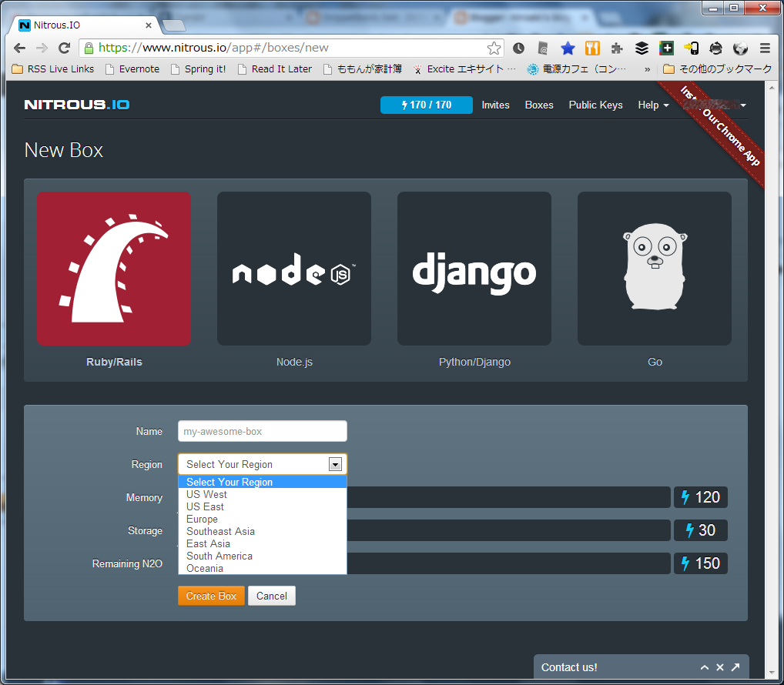The height and width of the screenshot is (685, 784).
Task: Click the stacked layers extension icon
Action: pos(642,48)
